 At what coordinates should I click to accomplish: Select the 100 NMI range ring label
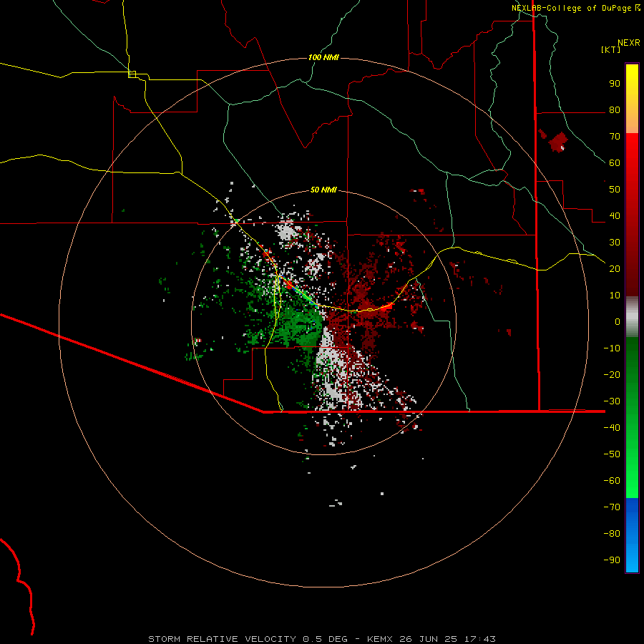click(x=323, y=57)
